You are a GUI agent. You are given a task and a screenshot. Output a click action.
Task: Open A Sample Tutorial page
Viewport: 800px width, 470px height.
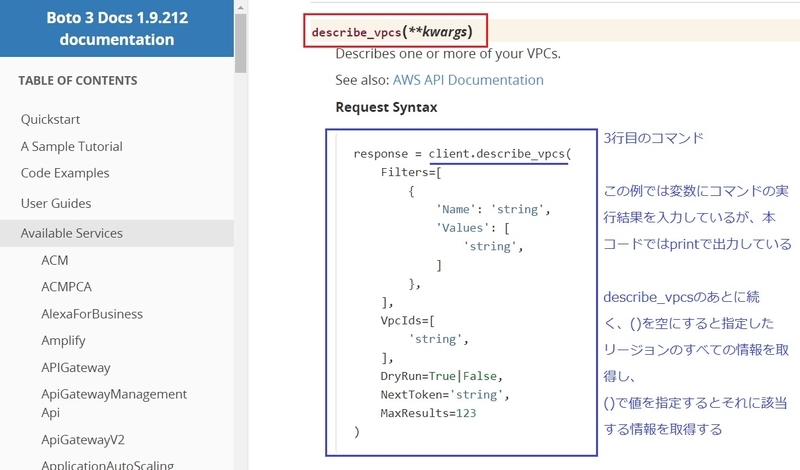coord(71,146)
